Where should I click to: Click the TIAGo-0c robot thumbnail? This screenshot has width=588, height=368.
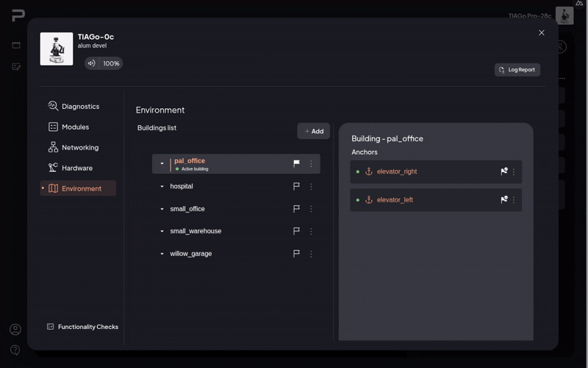tap(57, 49)
